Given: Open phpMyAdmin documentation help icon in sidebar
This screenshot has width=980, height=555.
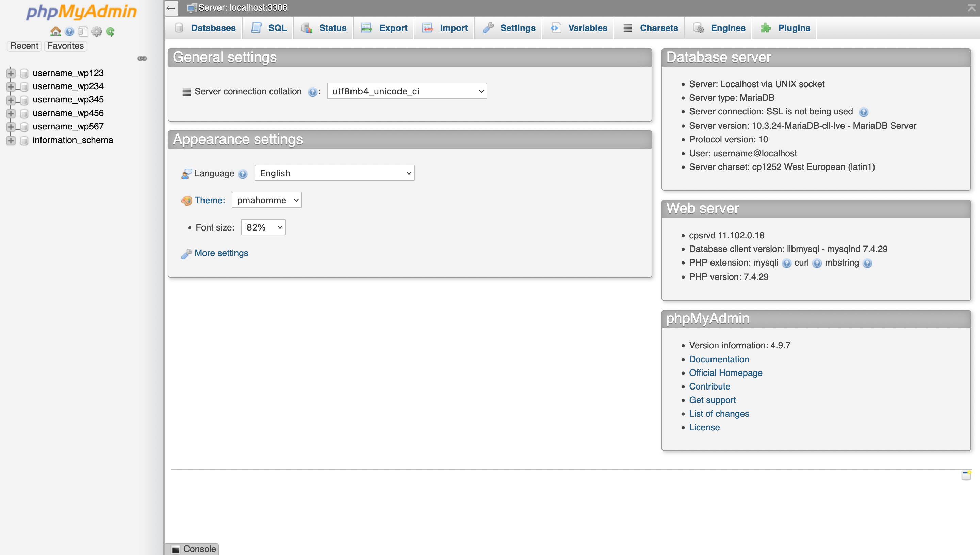Looking at the screenshot, I should [x=69, y=32].
